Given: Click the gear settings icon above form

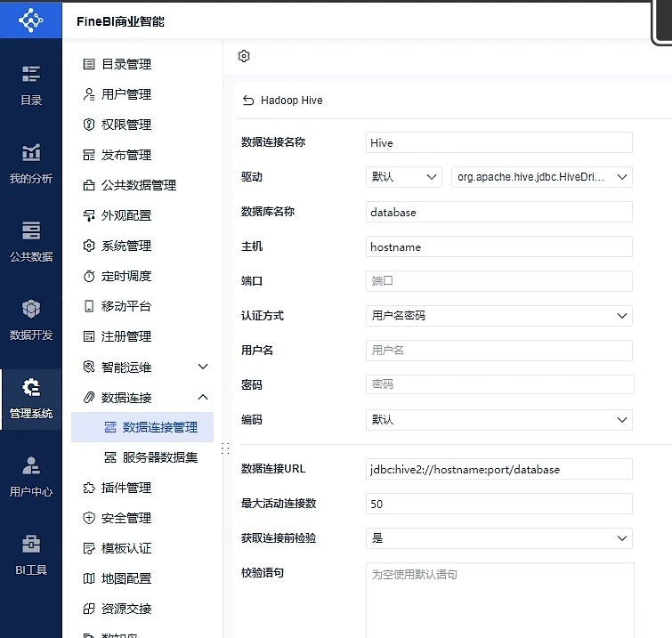Looking at the screenshot, I should click(x=244, y=56).
